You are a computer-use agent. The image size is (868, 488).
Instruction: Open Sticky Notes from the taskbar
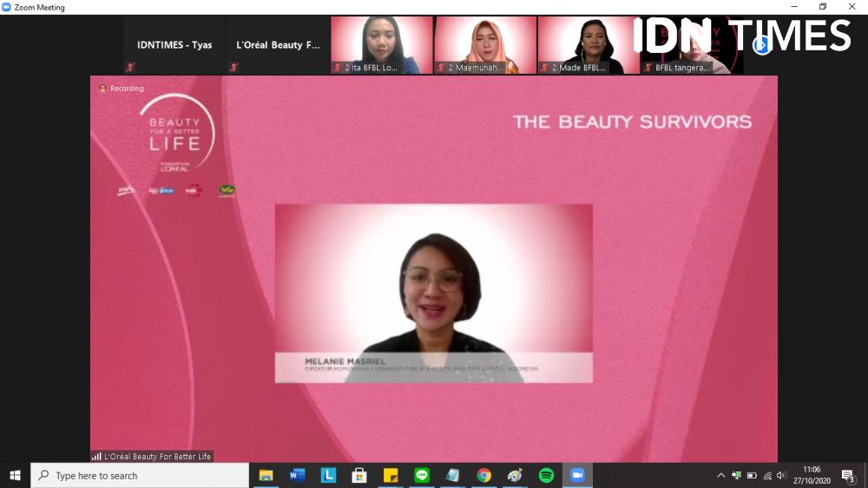click(391, 475)
